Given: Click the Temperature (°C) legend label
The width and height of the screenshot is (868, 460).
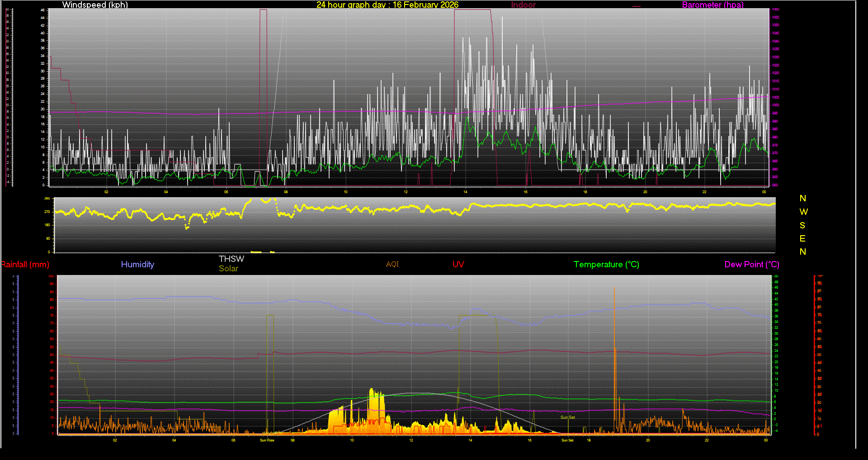Looking at the screenshot, I should pyautogui.click(x=606, y=265).
